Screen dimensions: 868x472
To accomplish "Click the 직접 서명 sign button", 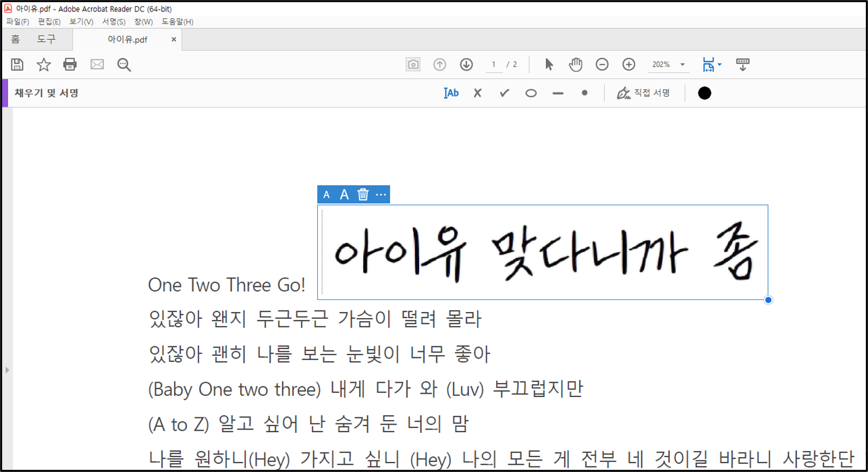I will (643, 93).
